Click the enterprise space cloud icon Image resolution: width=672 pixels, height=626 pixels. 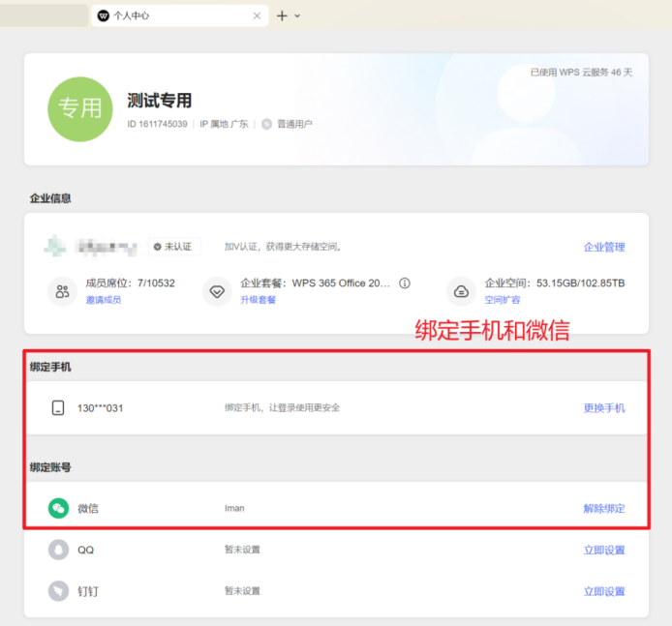pos(462,291)
